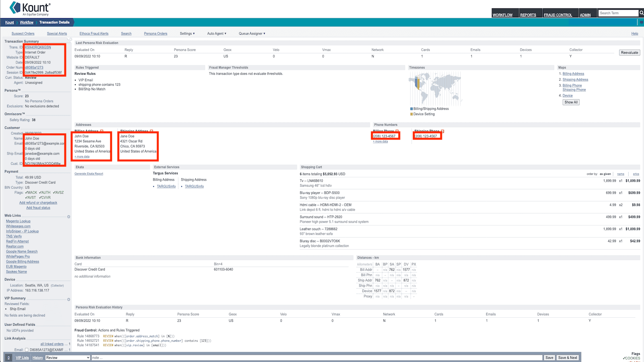The height and width of the screenshot is (362, 644).
Task: Sort shopping cart by price
Action: tap(636, 174)
